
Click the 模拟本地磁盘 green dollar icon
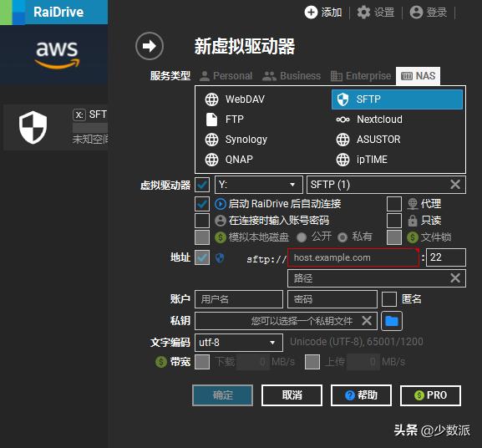[x=220, y=237]
